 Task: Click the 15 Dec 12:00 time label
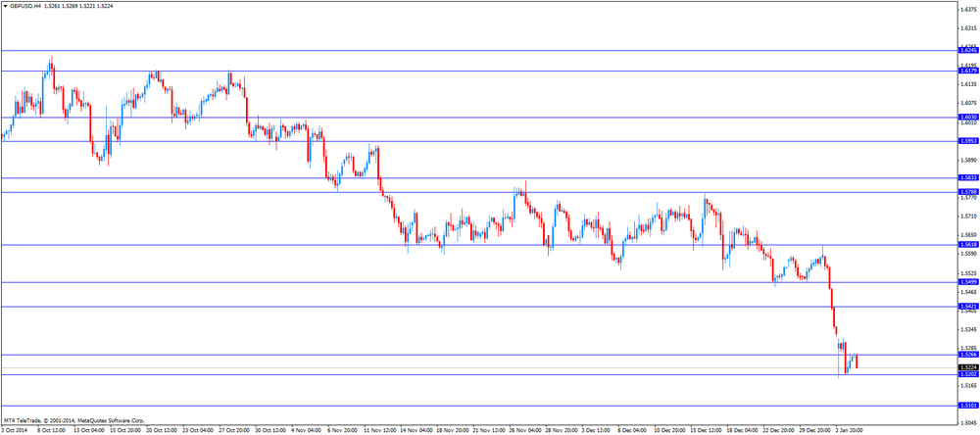[x=709, y=431]
